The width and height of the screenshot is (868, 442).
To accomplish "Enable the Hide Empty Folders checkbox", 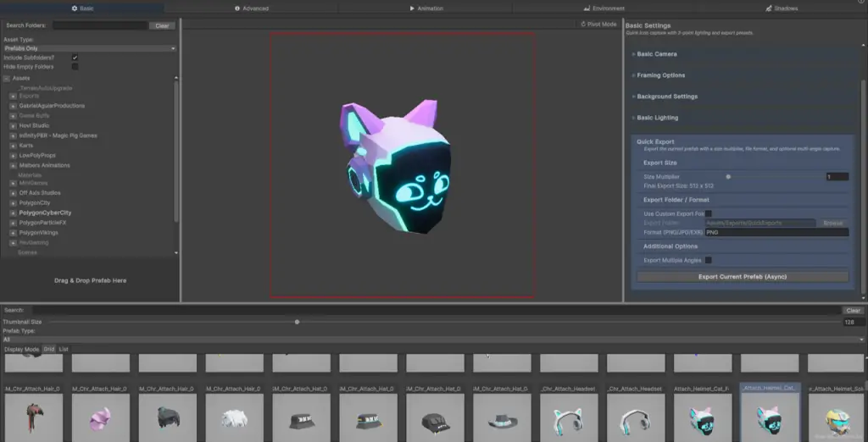I will 75,66.
